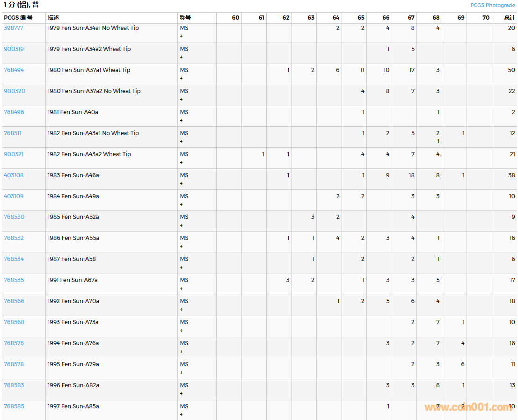518x420 pixels.
Task: Expand plus sign under MS for 1996 Sun-A82a
Action: coord(182,393)
